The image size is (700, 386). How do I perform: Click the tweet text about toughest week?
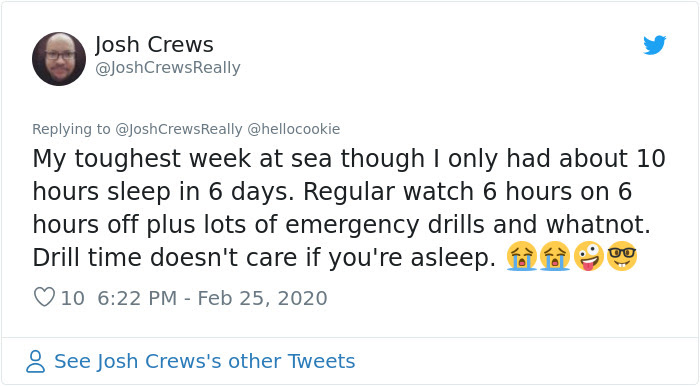point(349,208)
